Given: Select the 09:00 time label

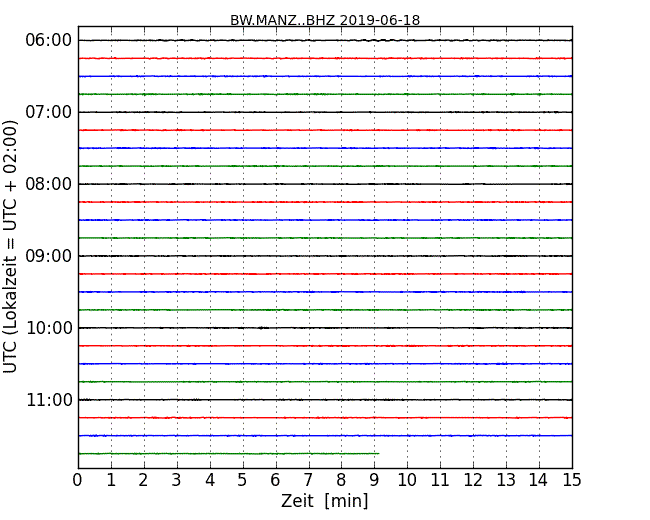Looking at the screenshot, I should point(49,256).
